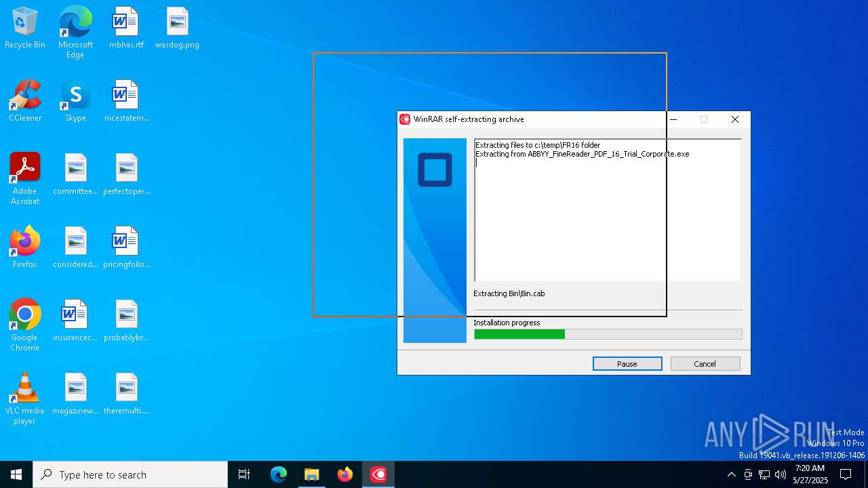Screen dimensions: 868x488
Task: Open the volume control in system tray
Action: (x=781, y=474)
